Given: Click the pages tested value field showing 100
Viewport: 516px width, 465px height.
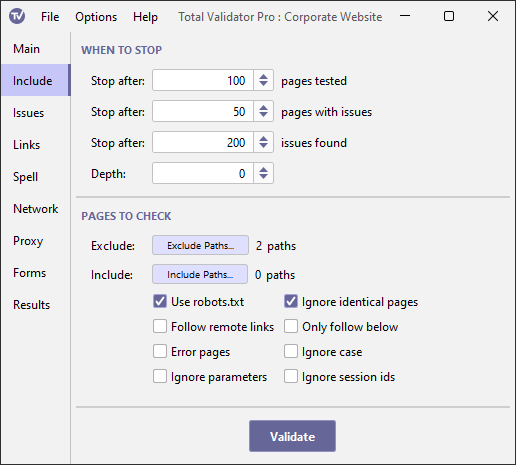Looking at the screenshot, I should (x=203, y=80).
